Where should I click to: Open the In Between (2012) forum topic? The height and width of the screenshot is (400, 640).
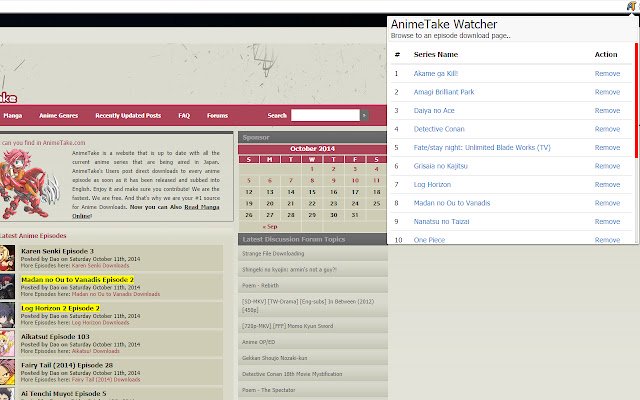point(308,306)
